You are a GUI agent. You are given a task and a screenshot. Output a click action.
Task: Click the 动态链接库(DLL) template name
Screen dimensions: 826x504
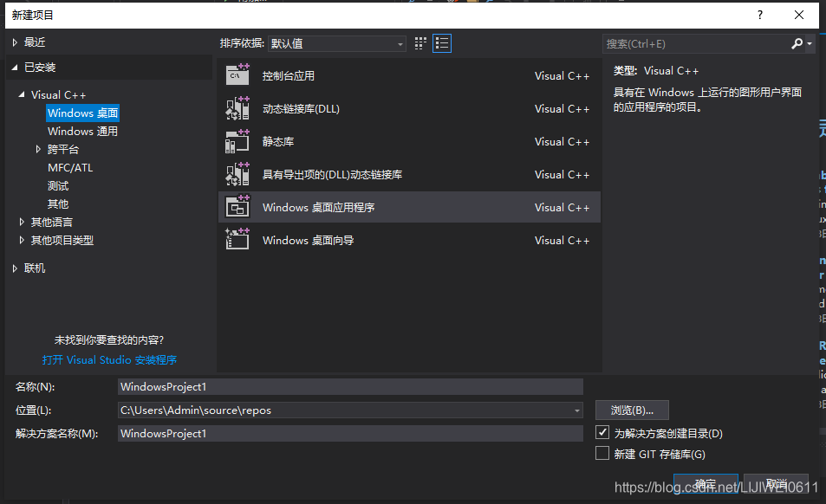[x=301, y=109]
